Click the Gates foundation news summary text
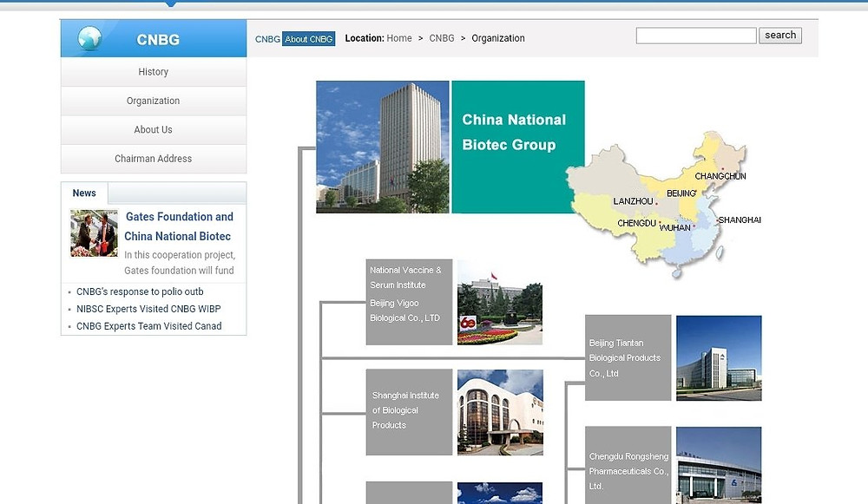The height and width of the screenshot is (504, 868). point(180,263)
